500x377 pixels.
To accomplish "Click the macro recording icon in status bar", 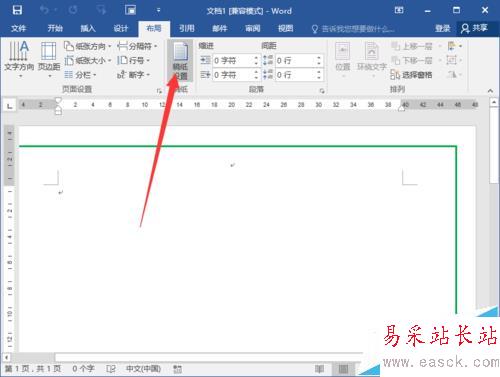I will click(177, 369).
